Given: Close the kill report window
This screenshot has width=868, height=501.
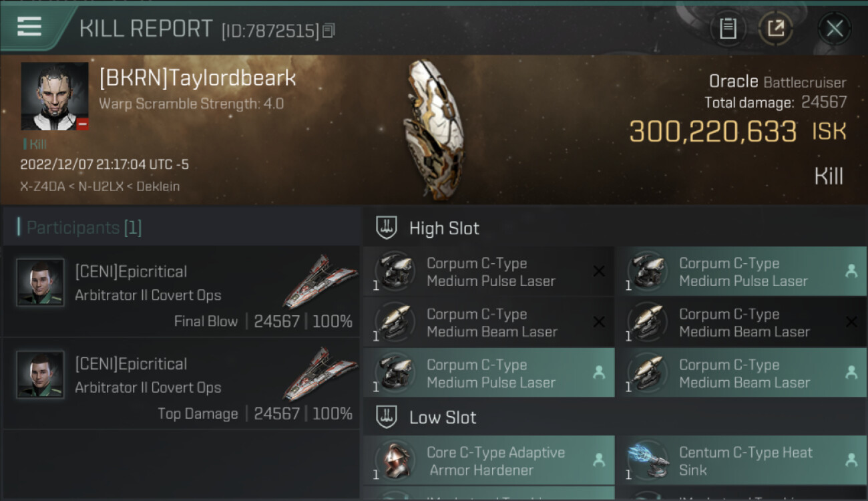Looking at the screenshot, I should [x=835, y=28].
